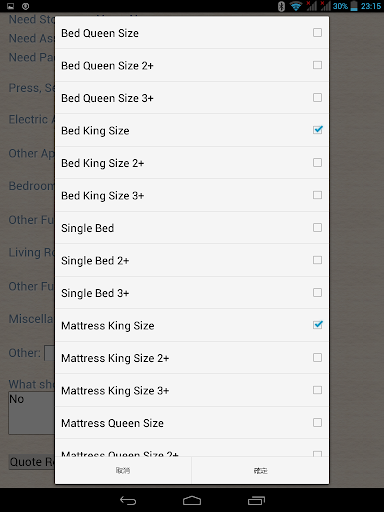Check the Single Bed 2+ checkbox

317,260
